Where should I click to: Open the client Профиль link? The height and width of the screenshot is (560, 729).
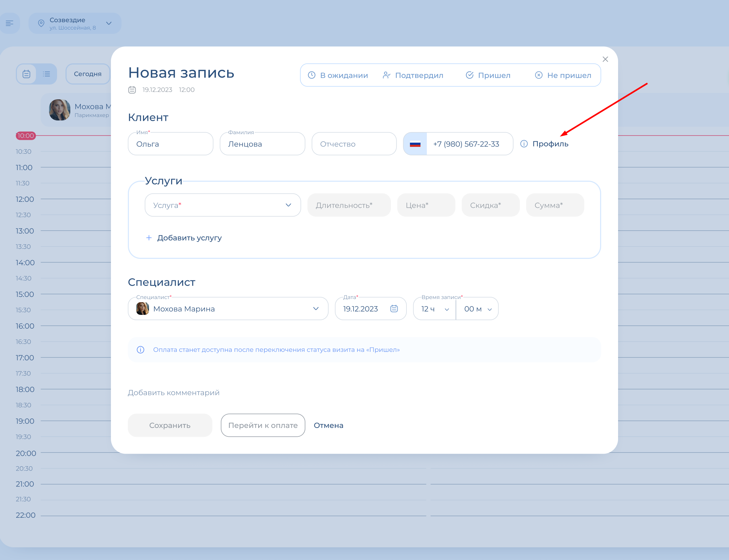(x=550, y=144)
